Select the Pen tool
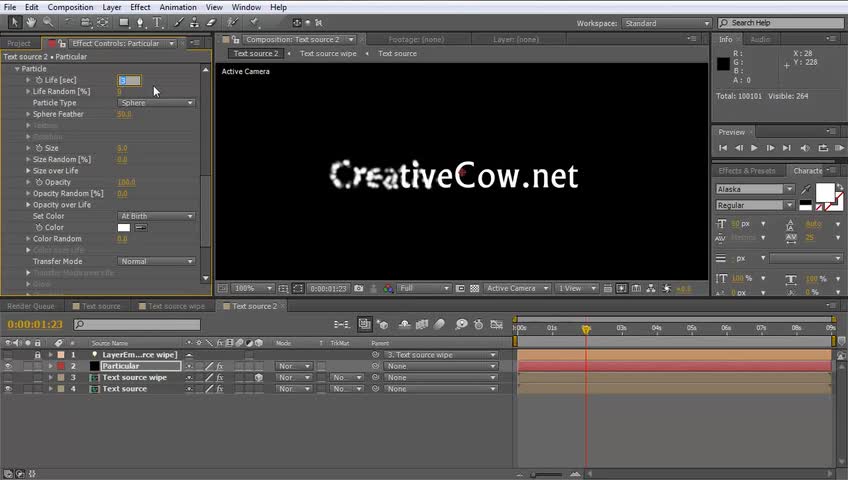Image resolution: width=848 pixels, height=480 pixels. pyautogui.click(x=140, y=22)
